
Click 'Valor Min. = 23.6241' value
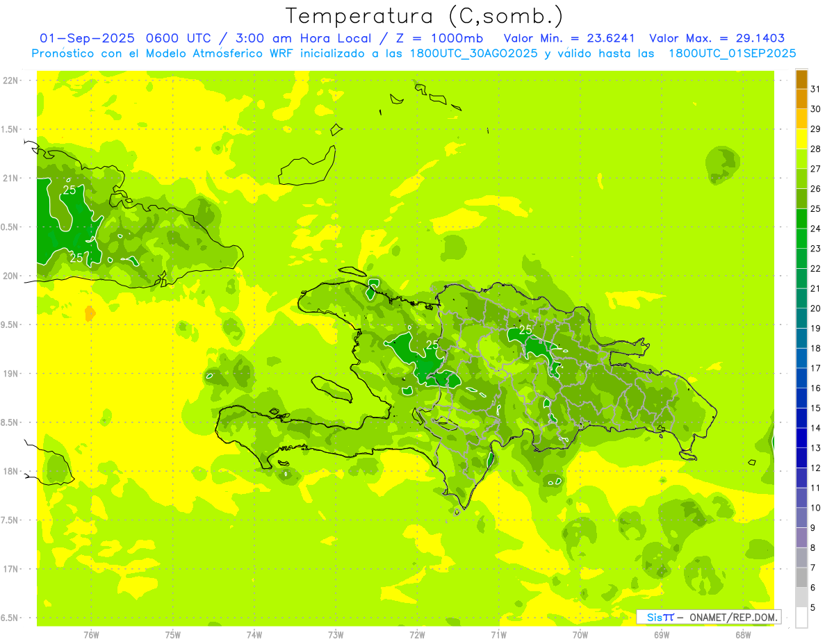tap(569, 38)
